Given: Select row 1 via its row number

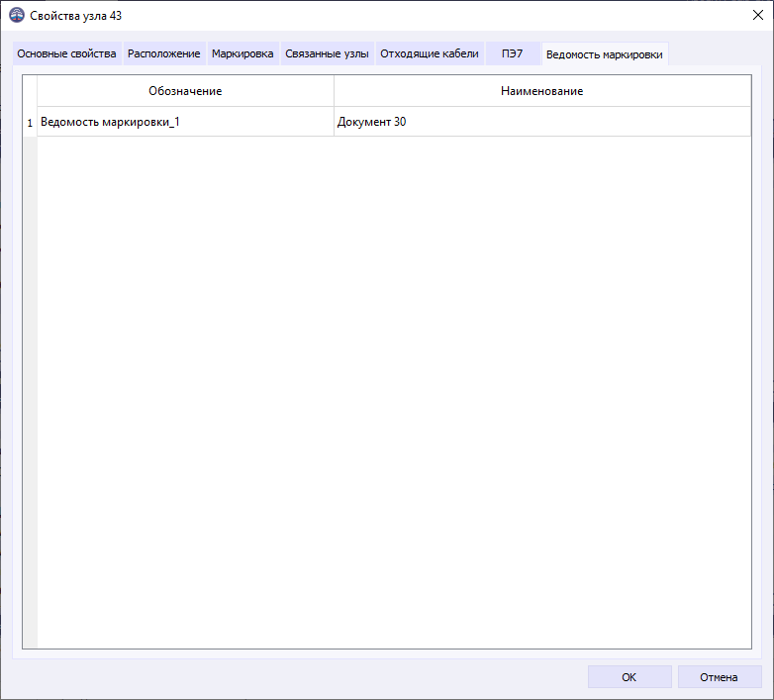Looking at the screenshot, I should (x=30, y=123).
